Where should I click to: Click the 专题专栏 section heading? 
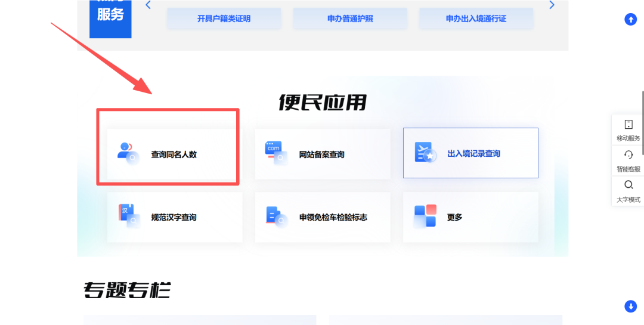point(128,290)
